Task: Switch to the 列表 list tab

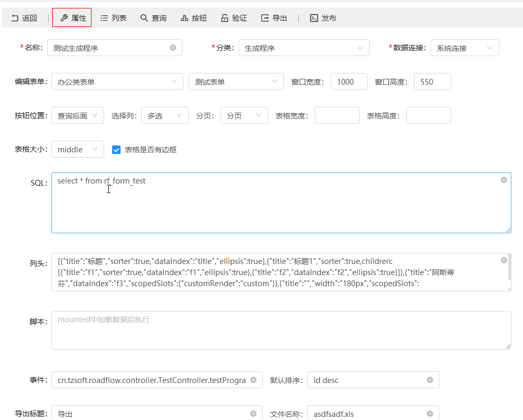Action: pos(113,18)
